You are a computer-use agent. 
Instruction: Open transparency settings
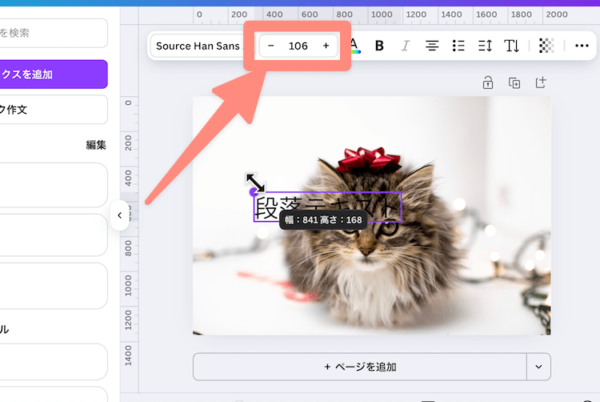[546, 46]
